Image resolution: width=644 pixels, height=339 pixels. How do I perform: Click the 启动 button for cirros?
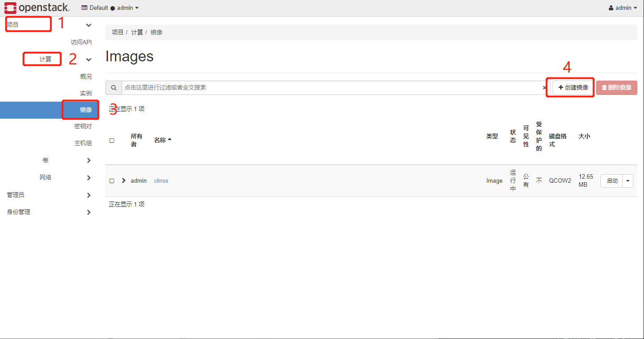pos(613,180)
